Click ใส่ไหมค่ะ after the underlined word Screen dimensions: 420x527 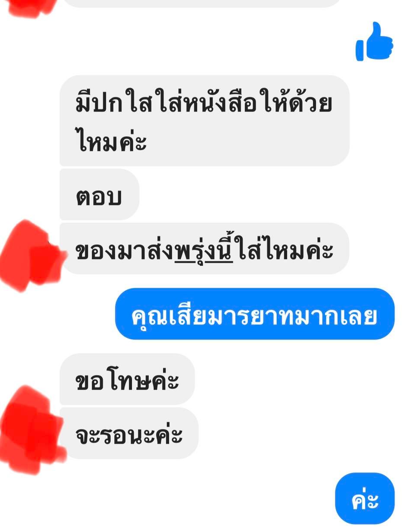click(x=283, y=250)
